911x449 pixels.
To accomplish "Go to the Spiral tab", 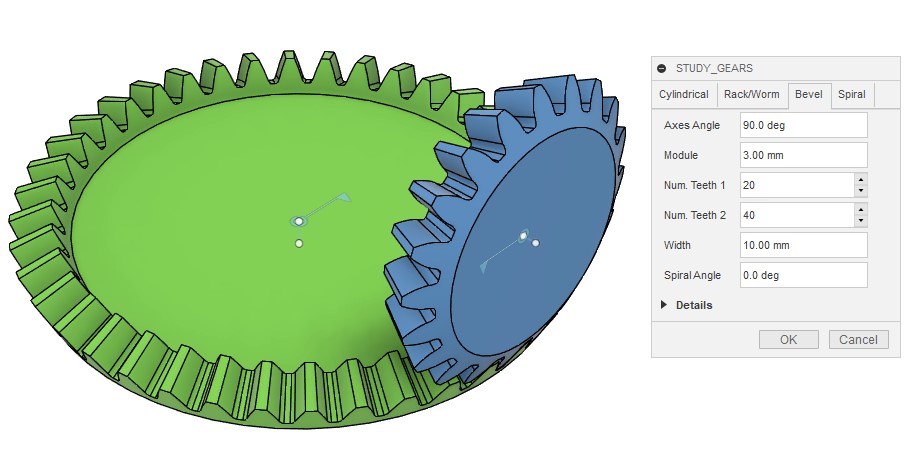I will [x=852, y=95].
